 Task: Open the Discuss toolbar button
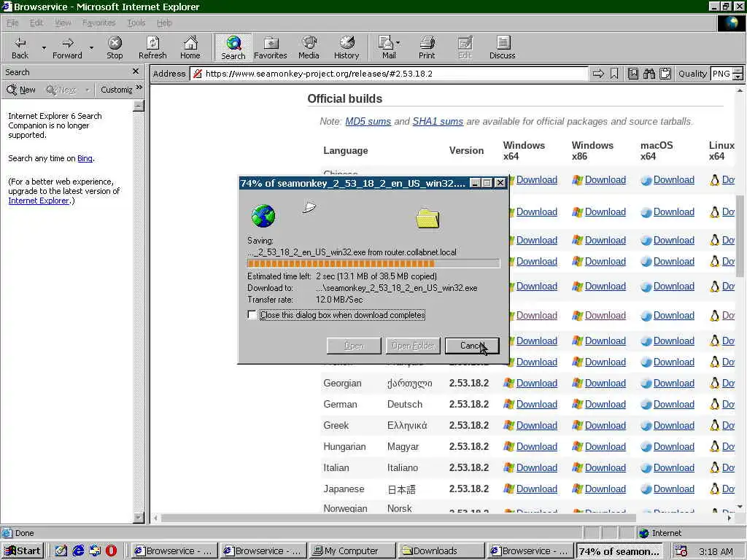click(502, 47)
